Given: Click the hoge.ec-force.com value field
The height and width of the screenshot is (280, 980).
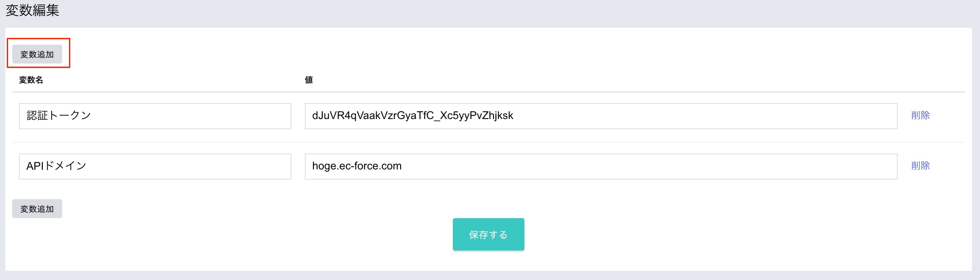Looking at the screenshot, I should pos(601,166).
